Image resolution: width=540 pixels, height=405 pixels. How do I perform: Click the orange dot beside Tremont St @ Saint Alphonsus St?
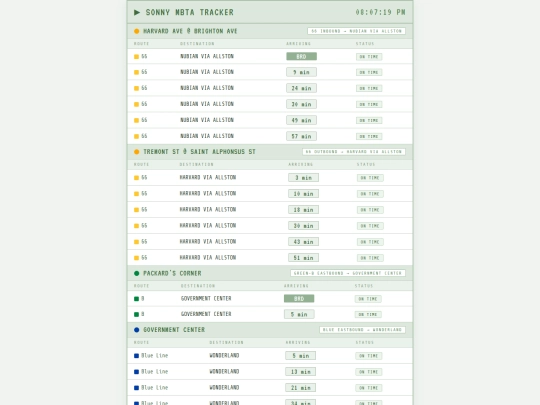137,152
